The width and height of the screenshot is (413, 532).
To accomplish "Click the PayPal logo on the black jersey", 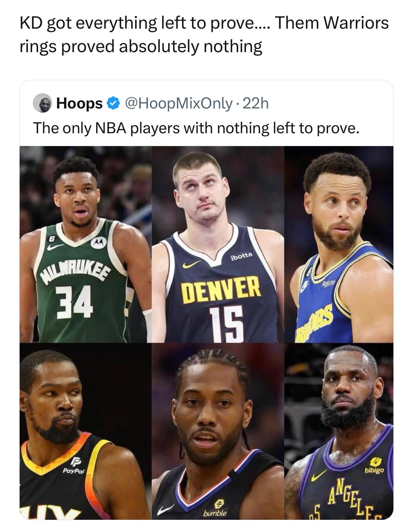I will [73, 467].
